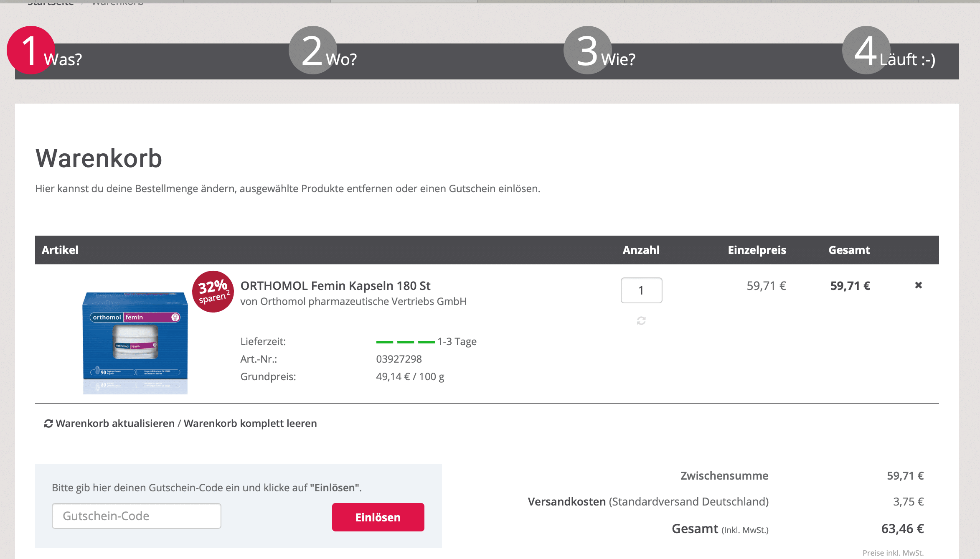980x559 pixels.
Task: Click the Anzahl quantity input field
Action: tap(641, 290)
